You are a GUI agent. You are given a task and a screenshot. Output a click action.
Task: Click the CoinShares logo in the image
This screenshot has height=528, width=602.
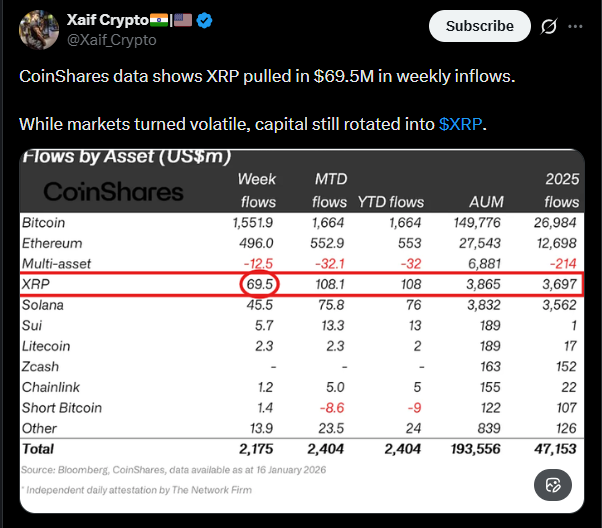[x=114, y=192]
